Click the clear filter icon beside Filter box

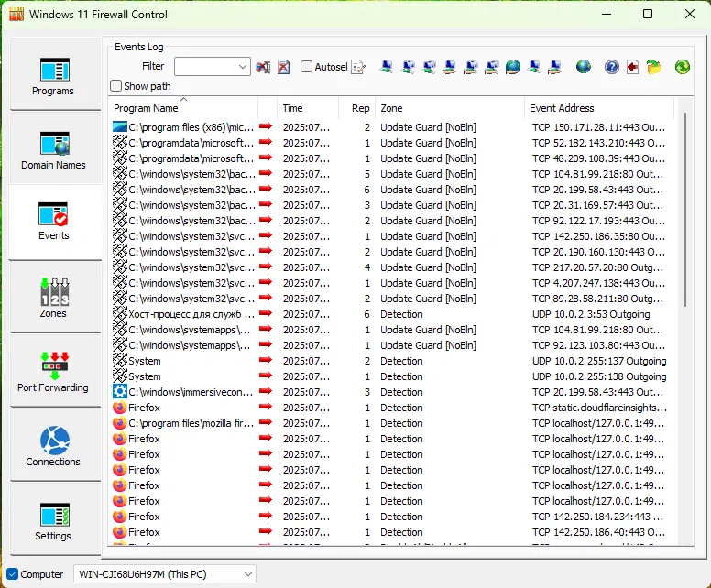(x=263, y=67)
